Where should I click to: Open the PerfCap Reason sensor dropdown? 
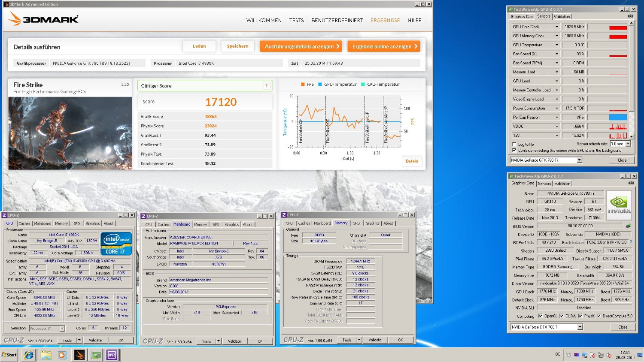[x=557, y=117]
